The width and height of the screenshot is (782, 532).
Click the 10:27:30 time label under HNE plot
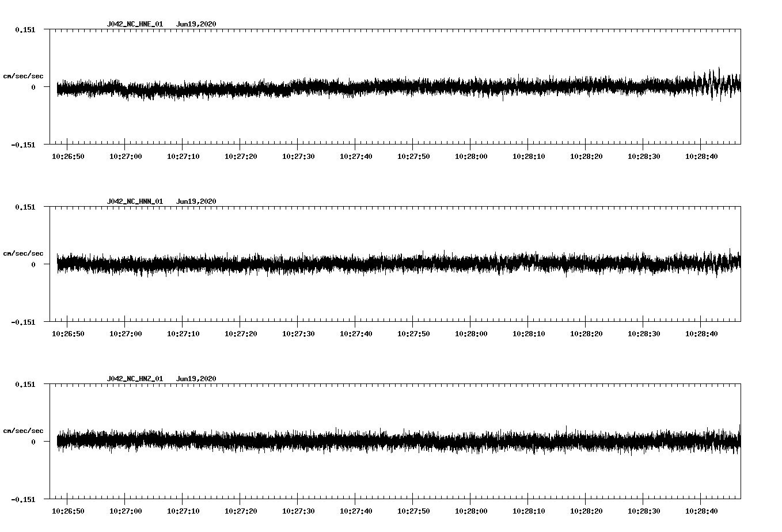point(298,157)
